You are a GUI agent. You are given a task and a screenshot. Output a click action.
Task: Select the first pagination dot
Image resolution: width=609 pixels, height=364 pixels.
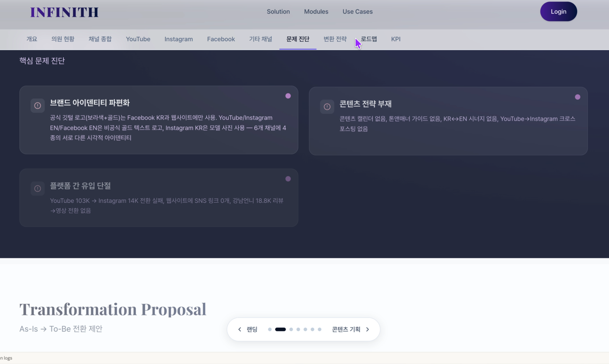pos(270,329)
